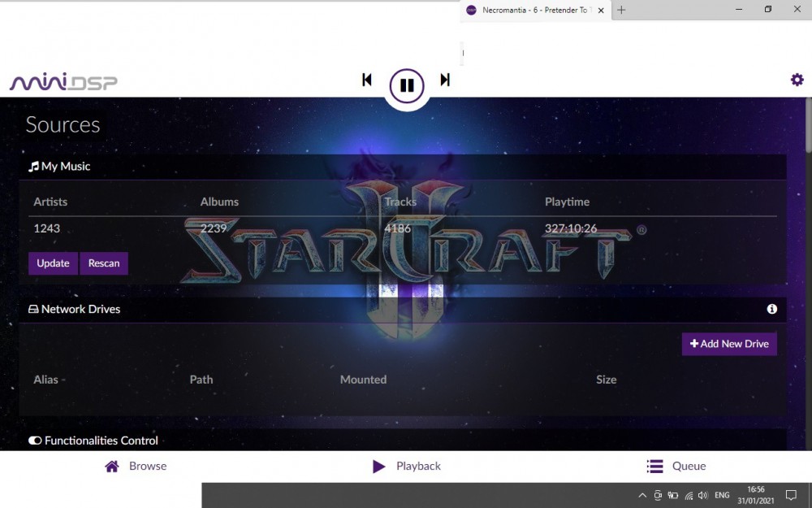The image size is (812, 508).
Task: Switch the ENG input language
Action: (x=722, y=496)
